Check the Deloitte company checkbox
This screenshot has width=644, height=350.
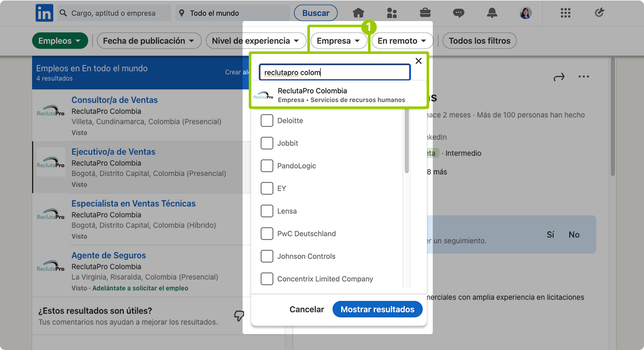point(267,121)
